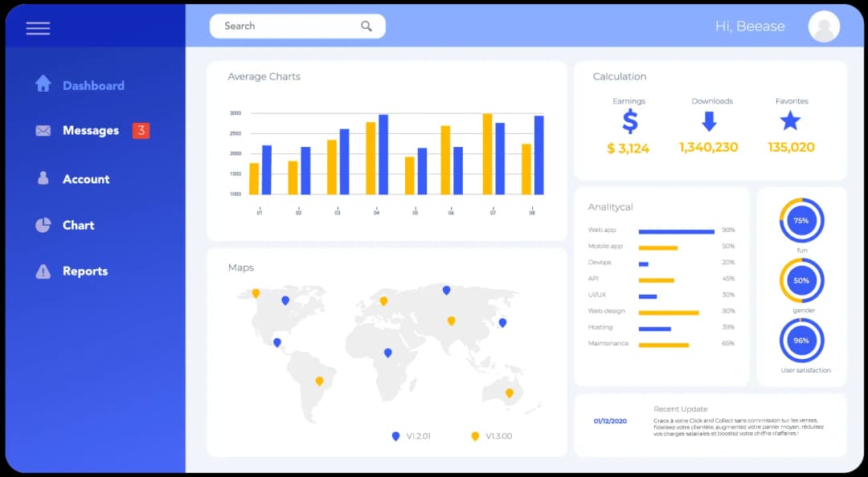Click the search magnifier icon

tap(366, 26)
